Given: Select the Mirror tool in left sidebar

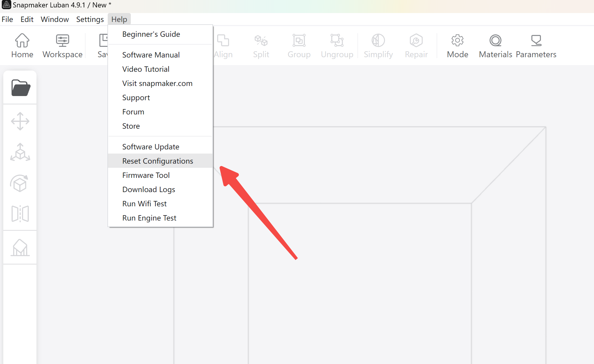Looking at the screenshot, I should point(20,214).
